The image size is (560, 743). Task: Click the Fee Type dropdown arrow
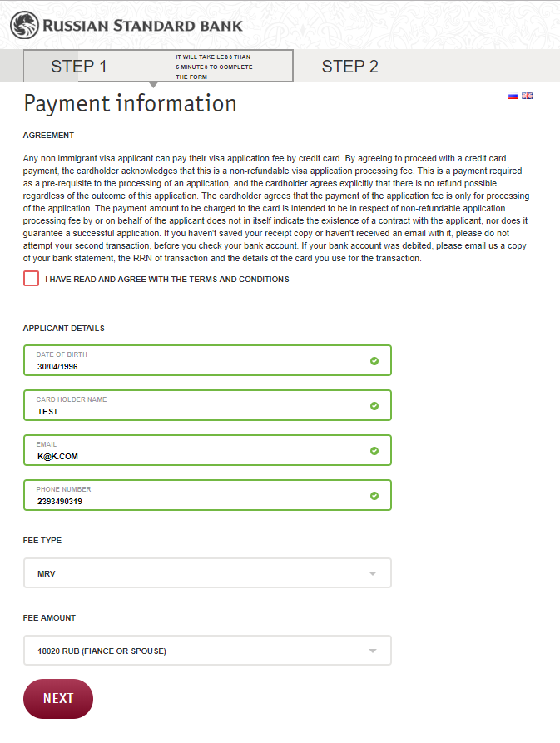tap(373, 573)
